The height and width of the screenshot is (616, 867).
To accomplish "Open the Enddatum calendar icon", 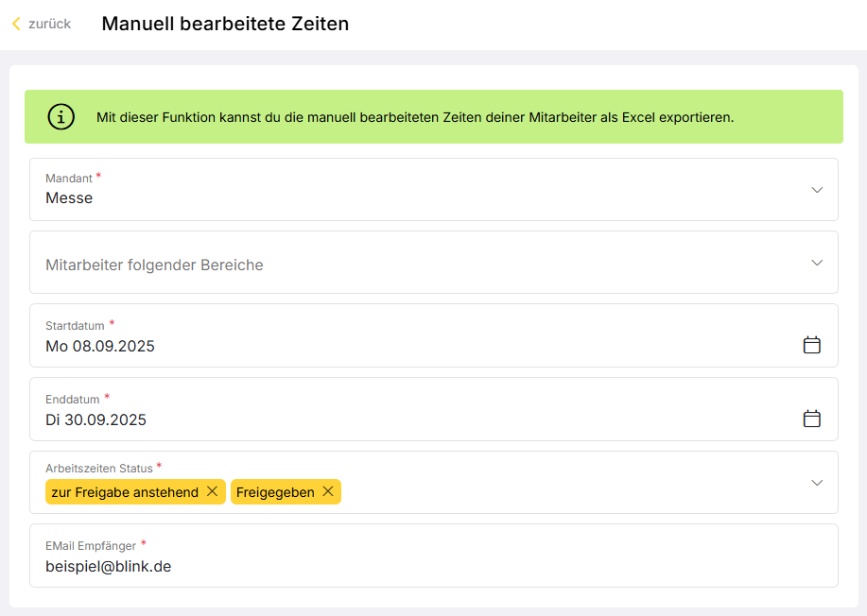I will 811,419.
